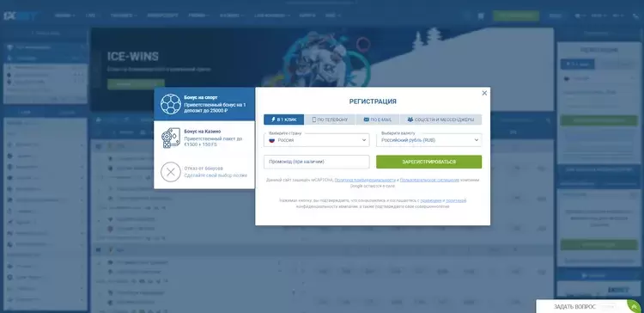Screen dimensions: 644x313
Task: Open the Пользовательское соглашение link
Action: (x=429, y=181)
